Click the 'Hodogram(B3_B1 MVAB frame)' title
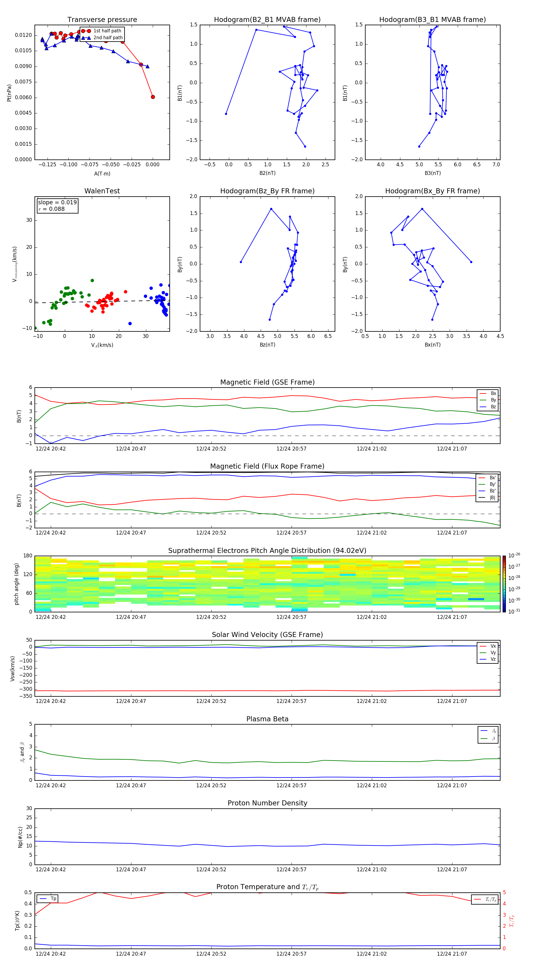 [432, 20]
